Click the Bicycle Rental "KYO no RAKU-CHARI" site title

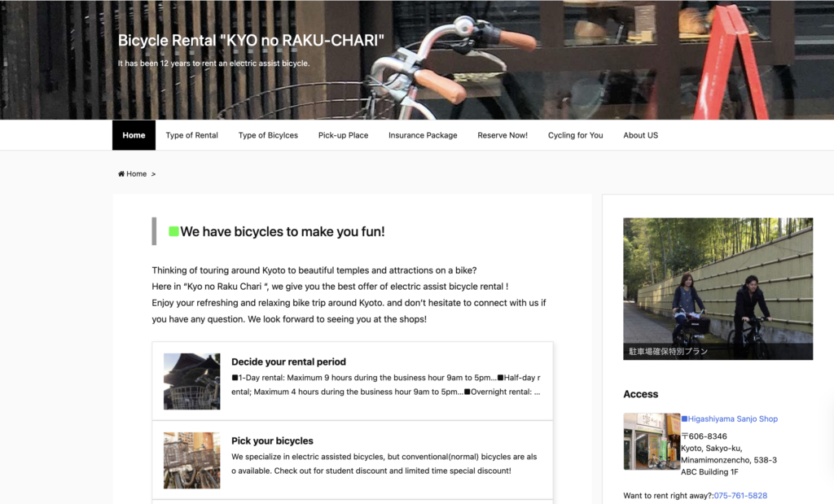[251, 41]
